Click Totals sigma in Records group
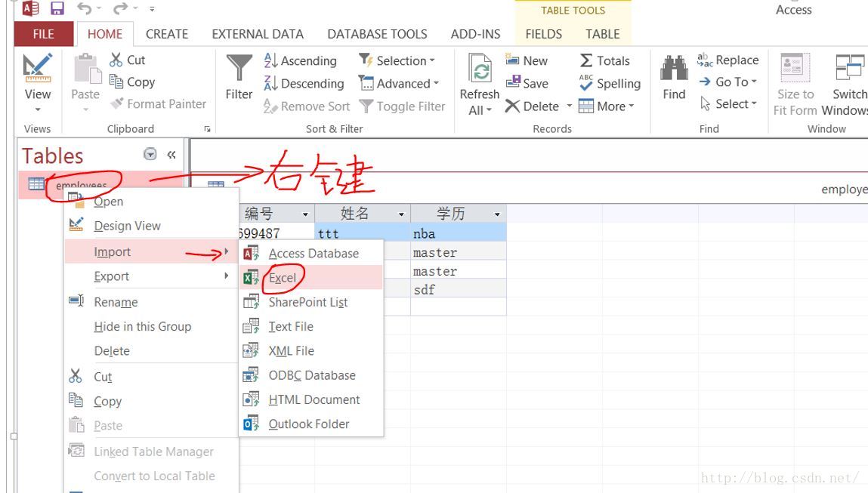868x493 pixels. pos(604,60)
